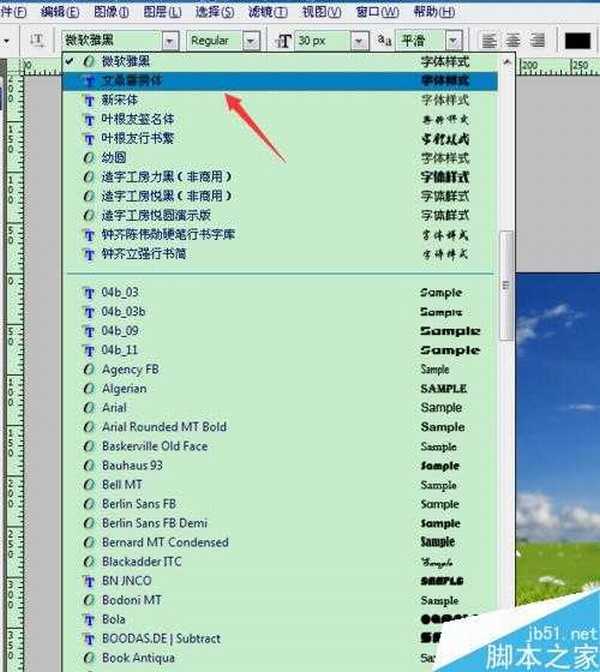Viewport: 600px width, 672px height.
Task: Open the 编辑(E) menu
Action: (x=60, y=12)
